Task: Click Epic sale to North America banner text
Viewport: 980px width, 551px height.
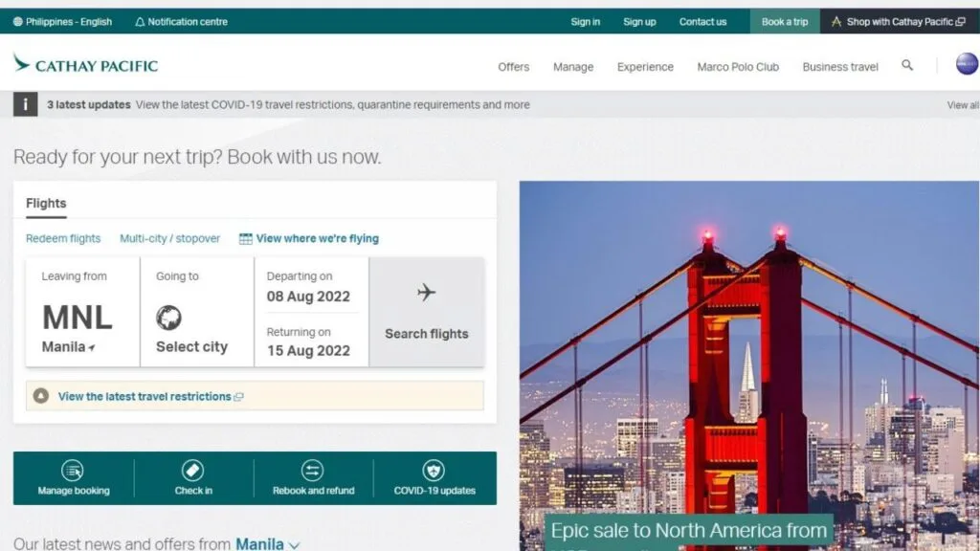Action: [689, 530]
